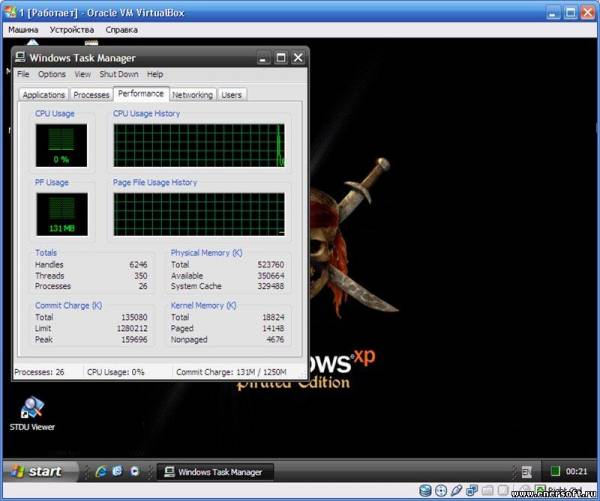
Task: Minimize the Oracle VM VirtualBox window
Action: click(x=553, y=13)
